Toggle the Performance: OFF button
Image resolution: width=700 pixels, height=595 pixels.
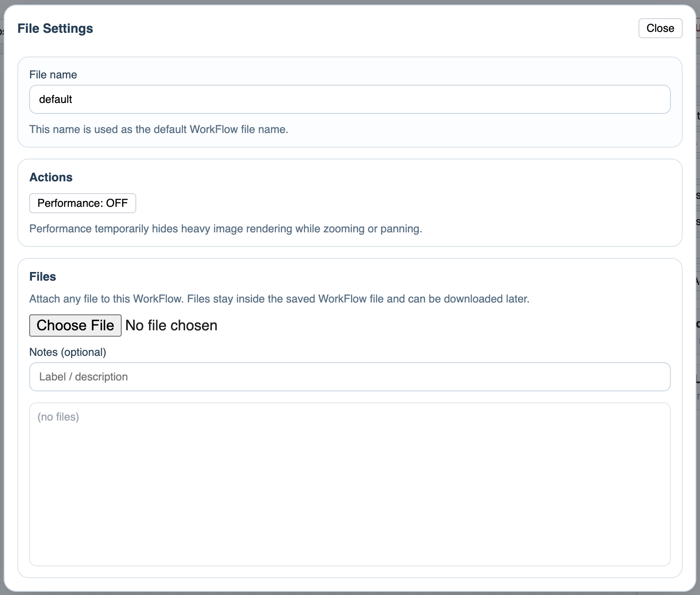(x=82, y=203)
